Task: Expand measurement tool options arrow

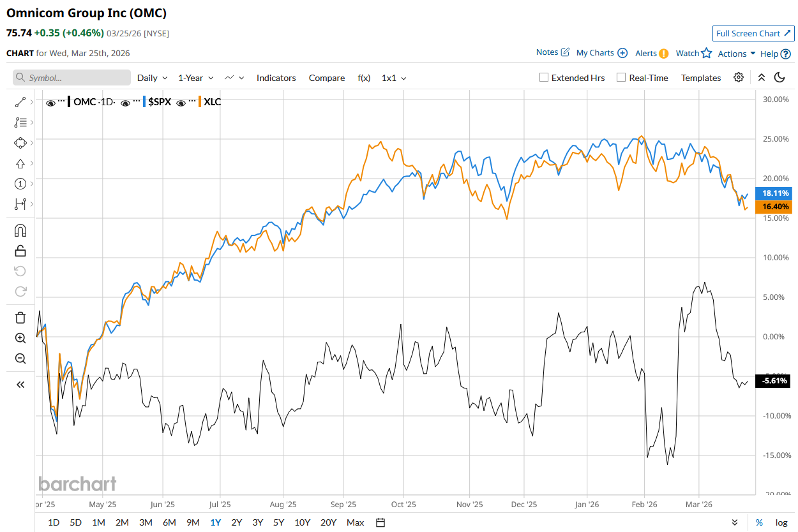Action: (31, 204)
